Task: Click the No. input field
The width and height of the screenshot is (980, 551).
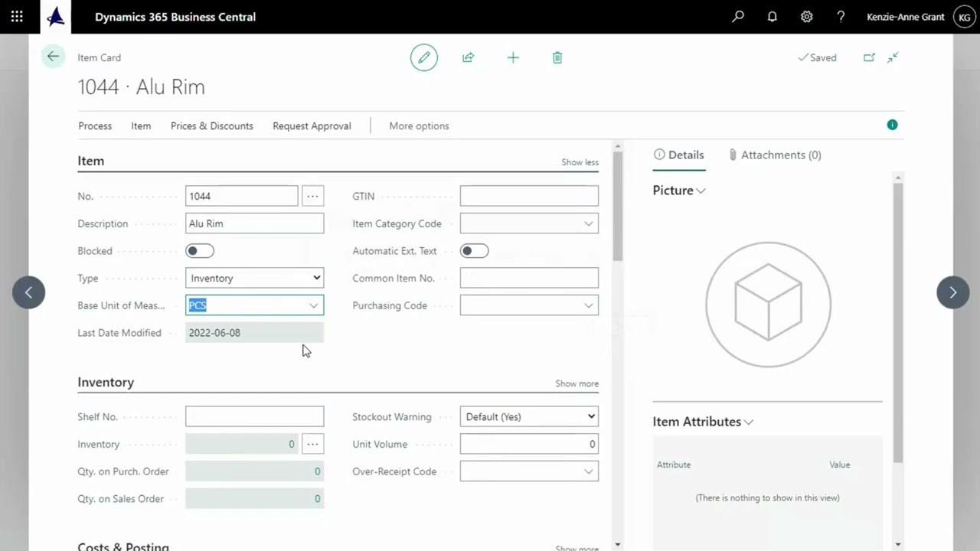Action: pos(241,196)
